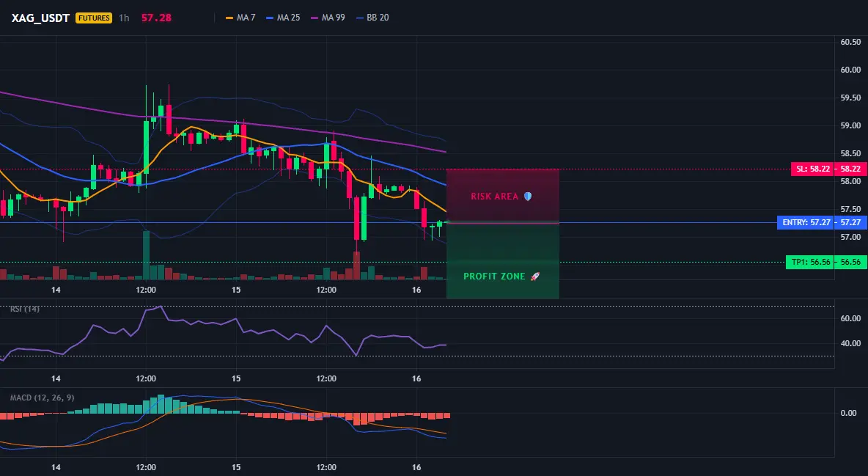
Task: Click the MACD axis value 0.00
Action: (x=848, y=413)
